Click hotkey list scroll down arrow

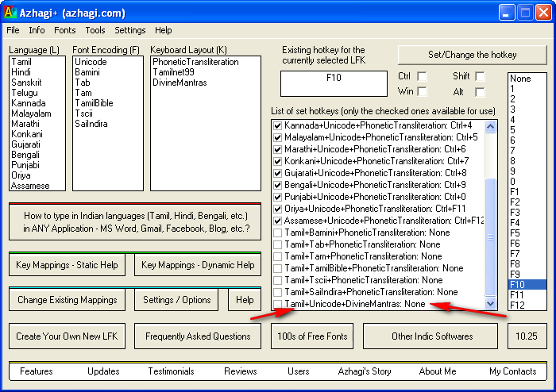click(490, 303)
